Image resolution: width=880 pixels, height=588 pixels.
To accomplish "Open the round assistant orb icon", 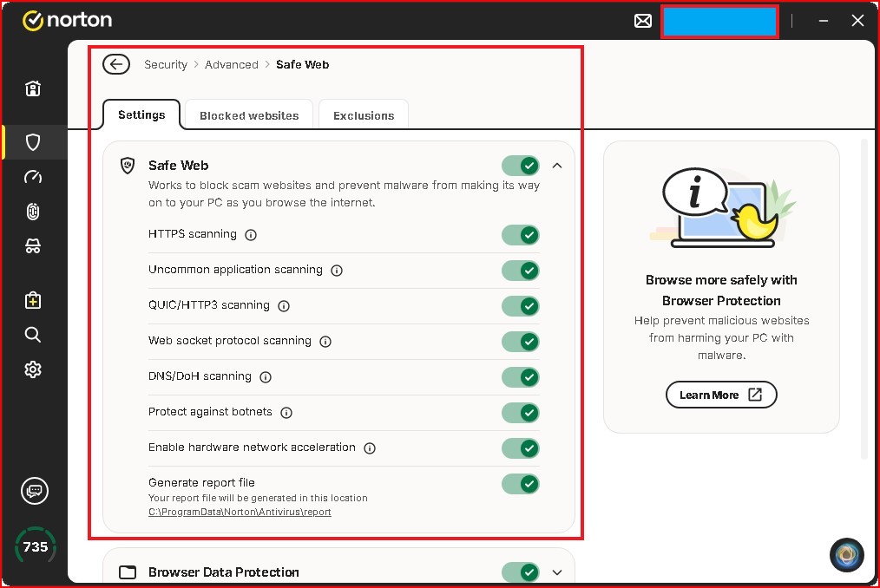I will (847, 555).
